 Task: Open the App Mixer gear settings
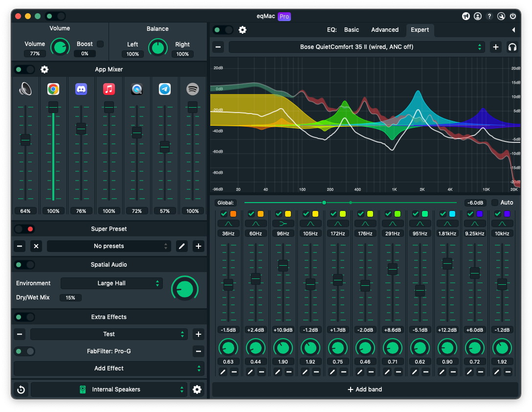click(44, 69)
